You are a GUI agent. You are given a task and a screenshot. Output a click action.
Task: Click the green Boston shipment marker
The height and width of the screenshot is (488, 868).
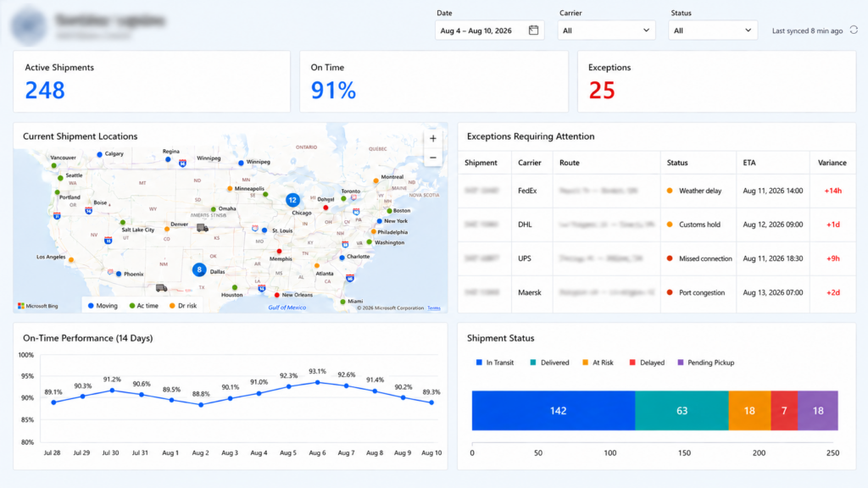(x=389, y=211)
